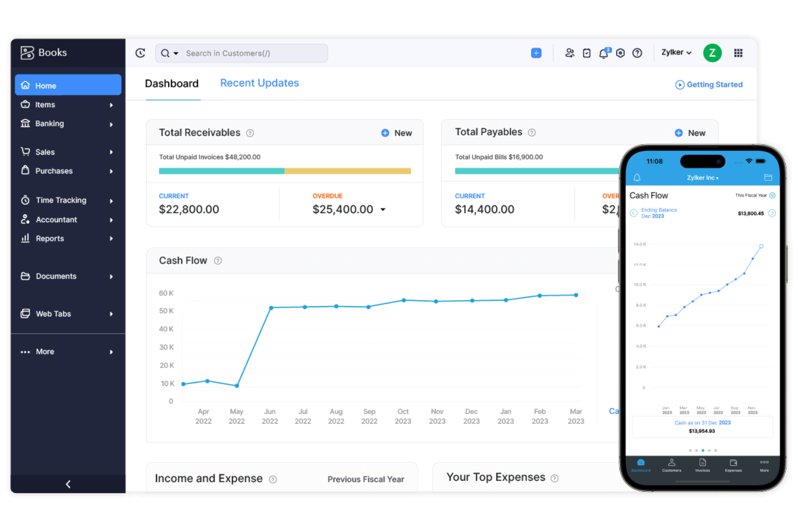Click the Web Tabs icon
Image resolution: width=798 pixels, height=532 pixels.
(25, 314)
